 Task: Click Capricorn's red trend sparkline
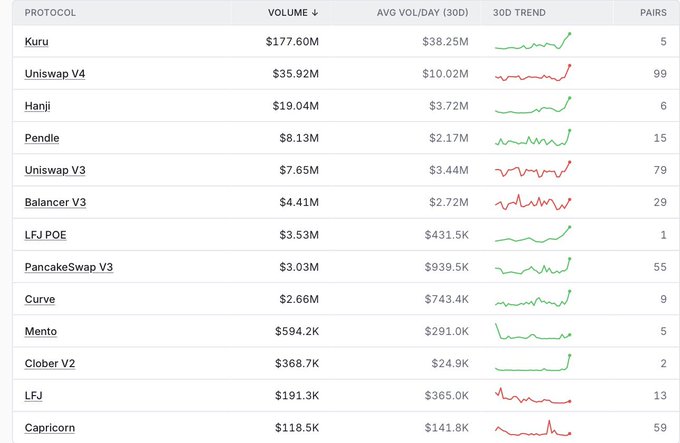click(x=533, y=428)
